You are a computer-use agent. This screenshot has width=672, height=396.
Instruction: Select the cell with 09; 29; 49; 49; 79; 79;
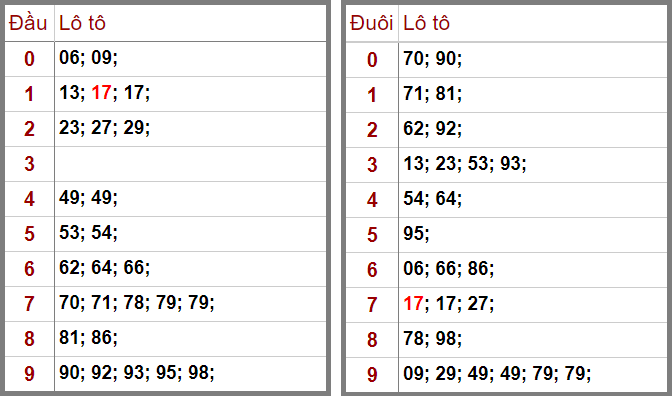533,374
